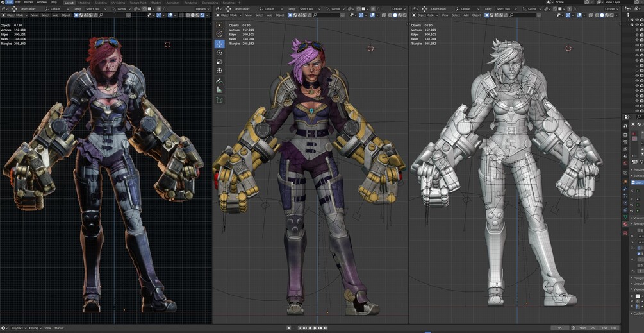Viewport: 644px width, 333px height.
Task: Collapse the Settings panel in properties
Action: 631,224
